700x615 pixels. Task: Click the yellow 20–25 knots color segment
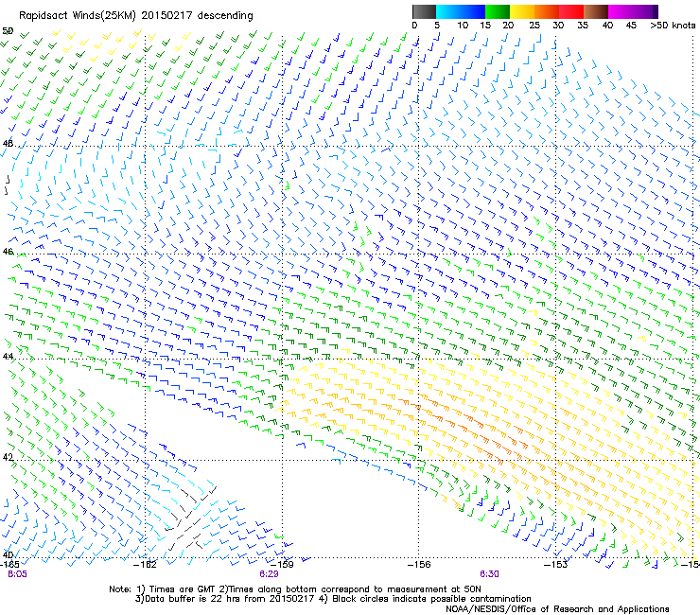pos(522,11)
